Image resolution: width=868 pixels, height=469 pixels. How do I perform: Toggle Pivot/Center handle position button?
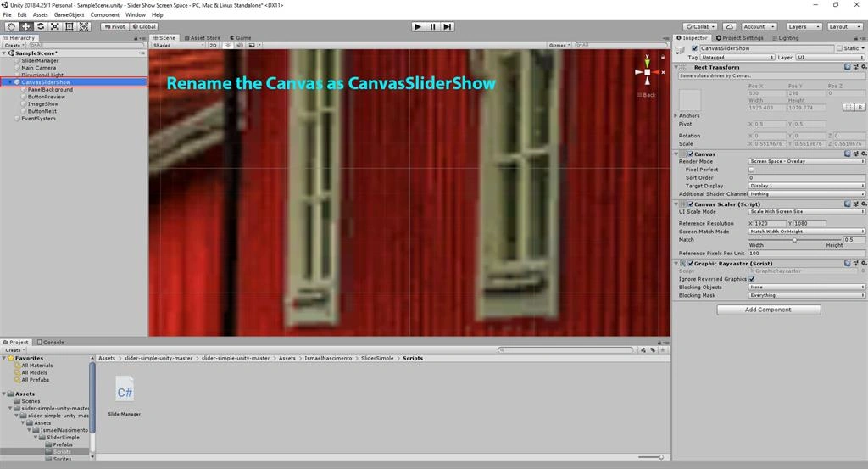115,26
